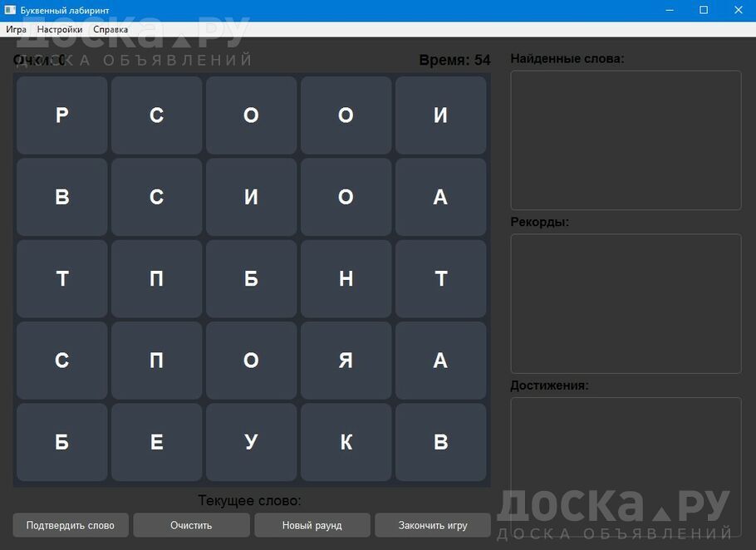
Task: Open the Игра menu
Action: [17, 29]
